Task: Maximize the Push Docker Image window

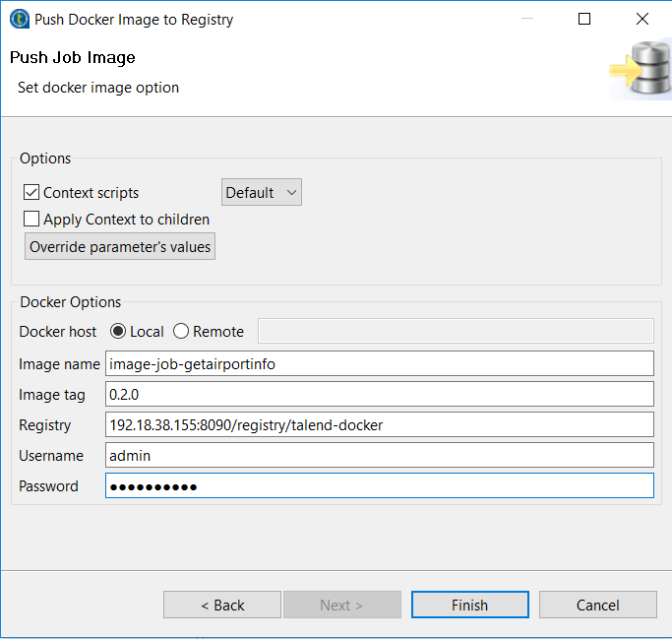Action: click(584, 19)
